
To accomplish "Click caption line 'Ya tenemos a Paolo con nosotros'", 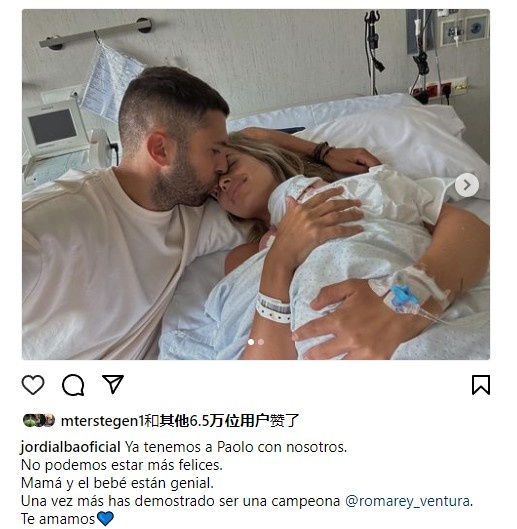I will 236,447.
